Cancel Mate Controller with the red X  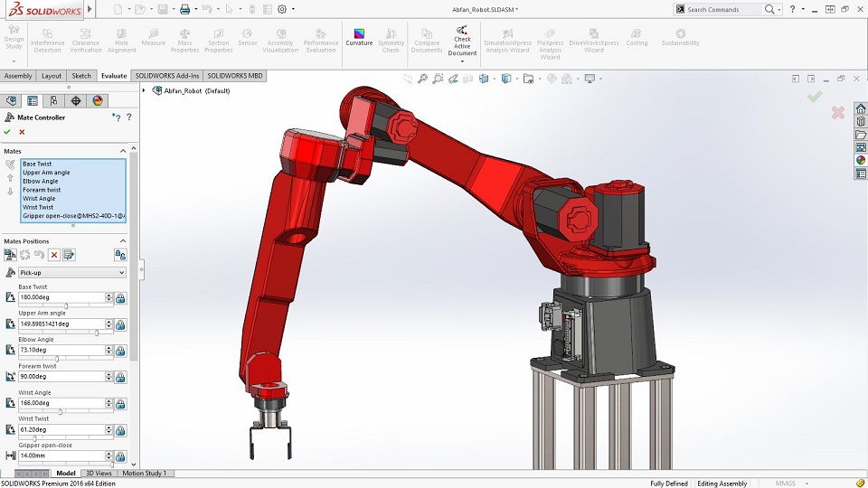tap(23, 132)
